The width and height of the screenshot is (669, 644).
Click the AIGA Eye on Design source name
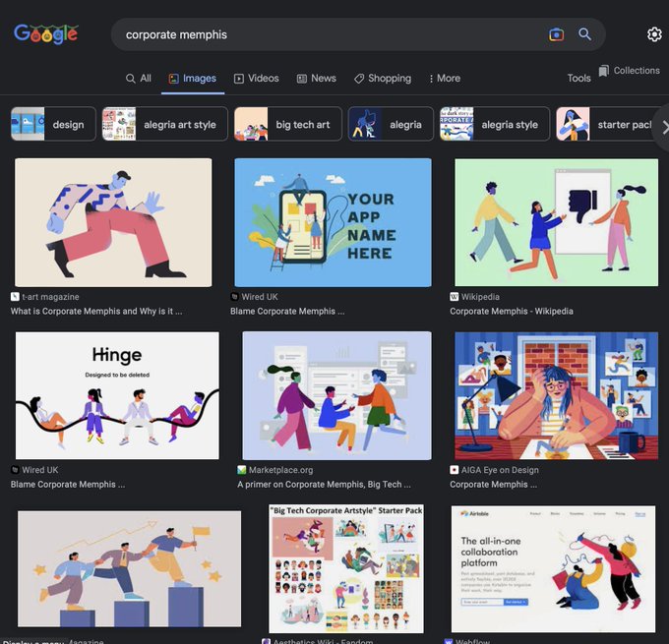click(x=500, y=470)
